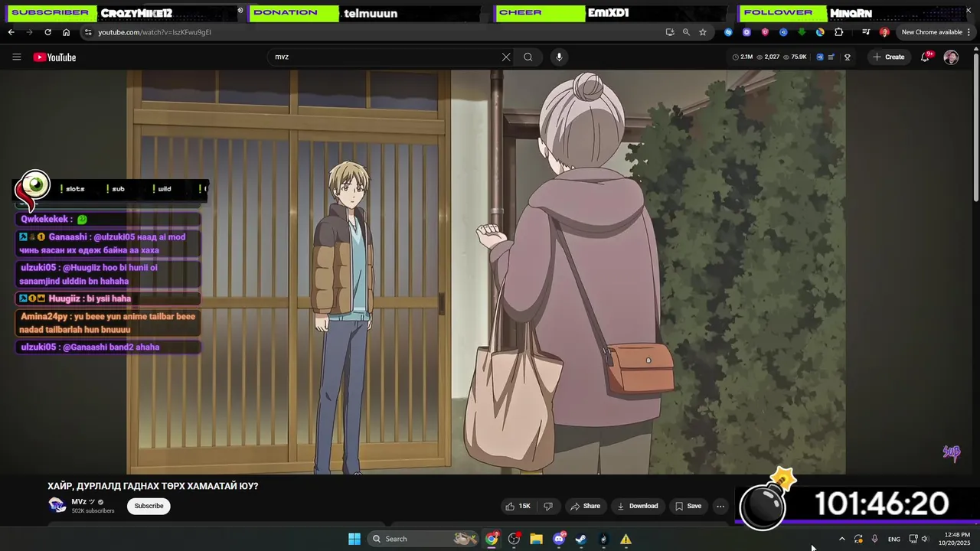Toggle the taskbar microphone indicator

pos(874,539)
